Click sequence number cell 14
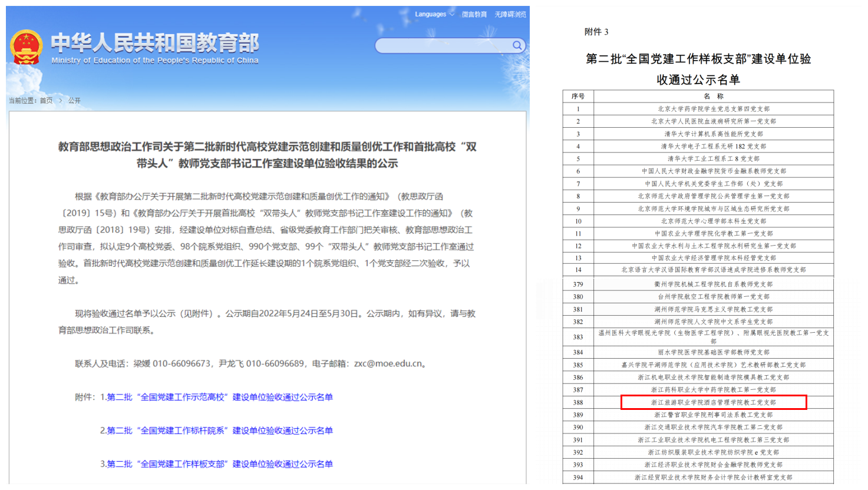Screen dimensions: 868x490 578,270
